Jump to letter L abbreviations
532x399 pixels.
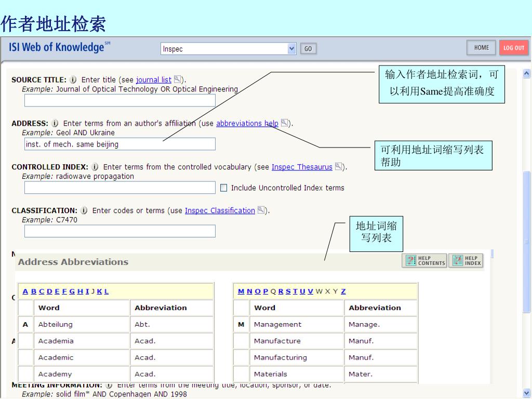pyautogui.click(x=107, y=291)
